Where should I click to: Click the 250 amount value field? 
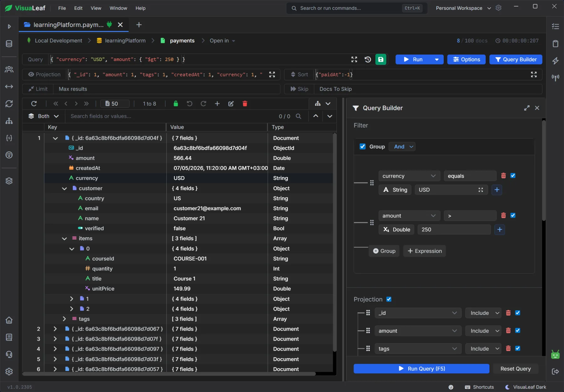coord(454,230)
